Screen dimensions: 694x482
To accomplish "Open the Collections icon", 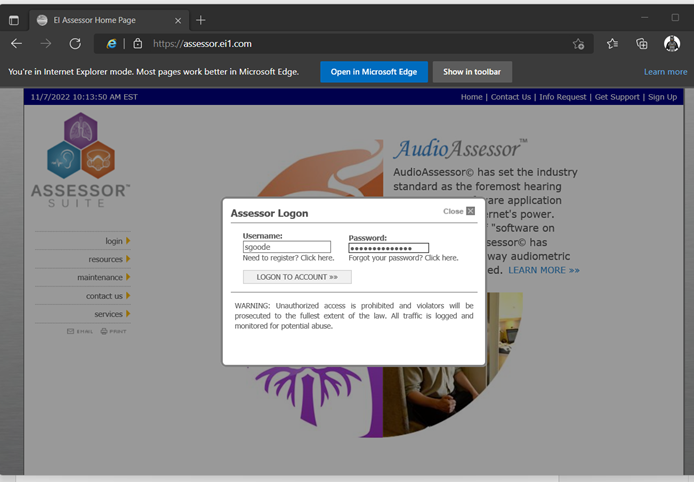I will tap(641, 43).
